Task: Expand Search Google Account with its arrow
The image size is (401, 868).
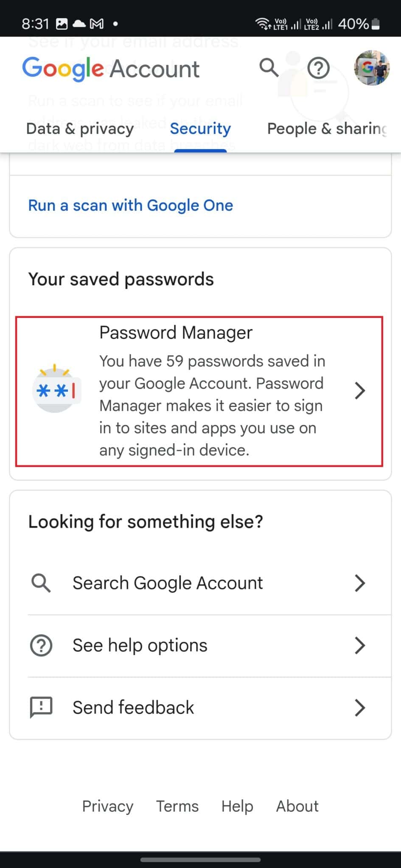Action: coord(360,583)
